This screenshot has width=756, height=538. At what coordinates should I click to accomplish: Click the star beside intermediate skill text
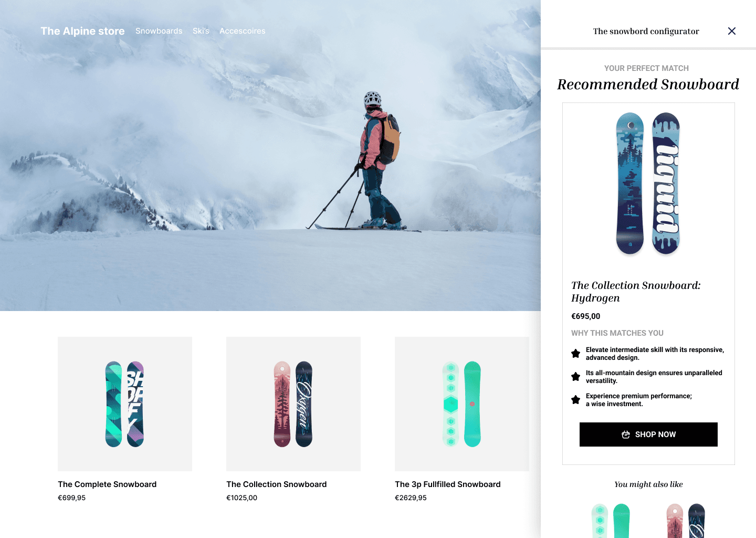pyautogui.click(x=576, y=354)
